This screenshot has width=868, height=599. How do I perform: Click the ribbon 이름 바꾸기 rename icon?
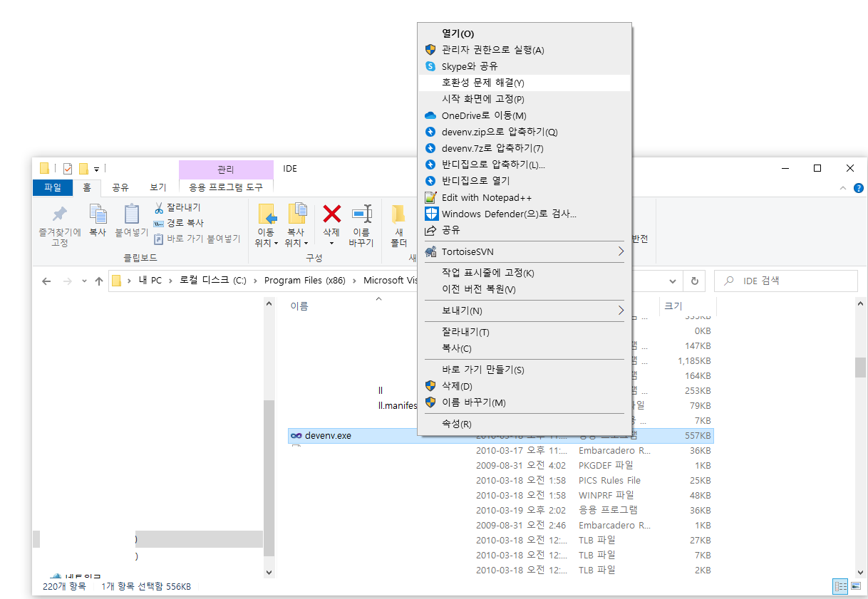tap(361, 214)
